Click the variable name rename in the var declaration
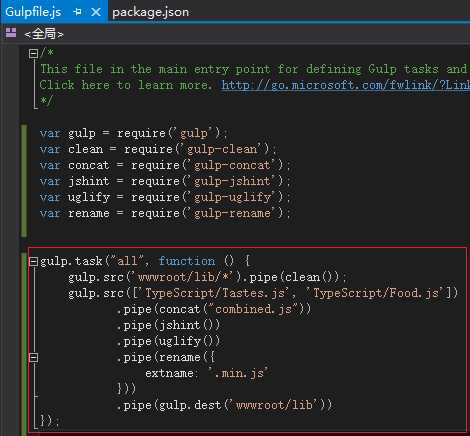The height and width of the screenshot is (436, 470). coord(89,213)
